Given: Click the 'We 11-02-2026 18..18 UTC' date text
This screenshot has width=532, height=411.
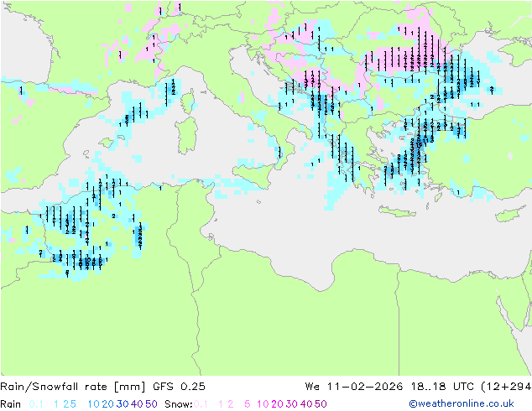Looking at the screenshot, I should coord(391,387).
